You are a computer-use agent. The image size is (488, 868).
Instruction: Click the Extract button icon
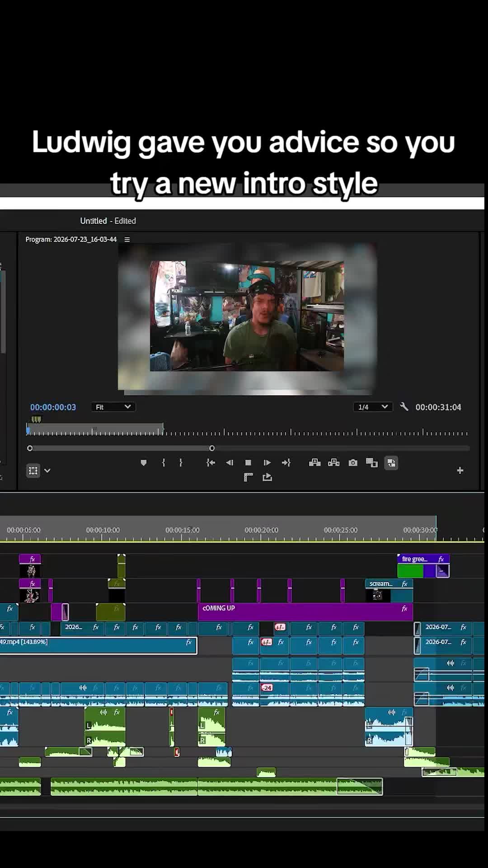[334, 462]
